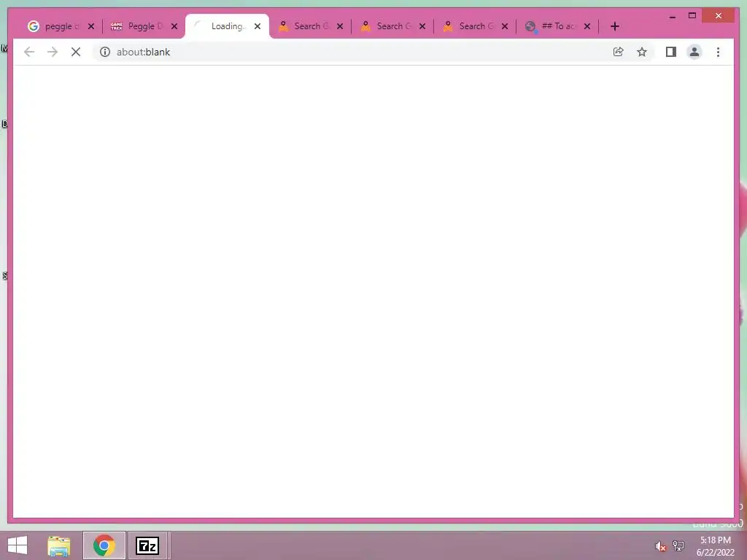Open File Explorer from taskbar
Viewport: 747px width, 560px height.
(x=59, y=545)
